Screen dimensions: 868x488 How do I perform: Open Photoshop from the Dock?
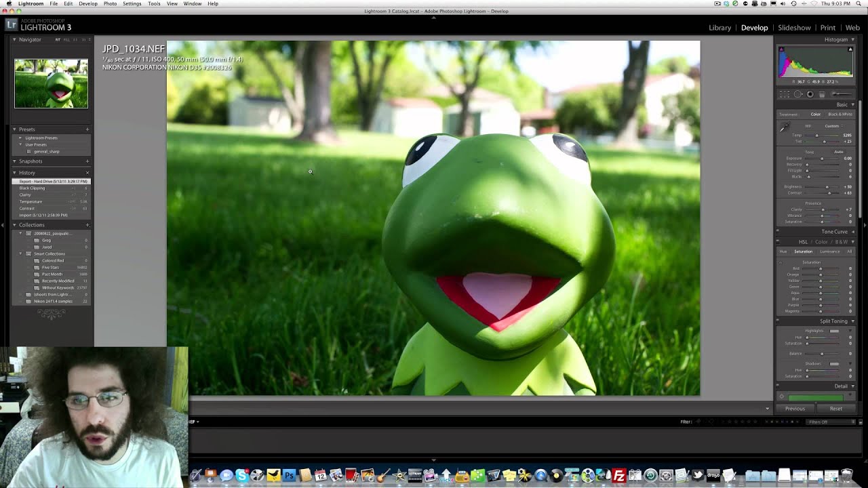(289, 476)
